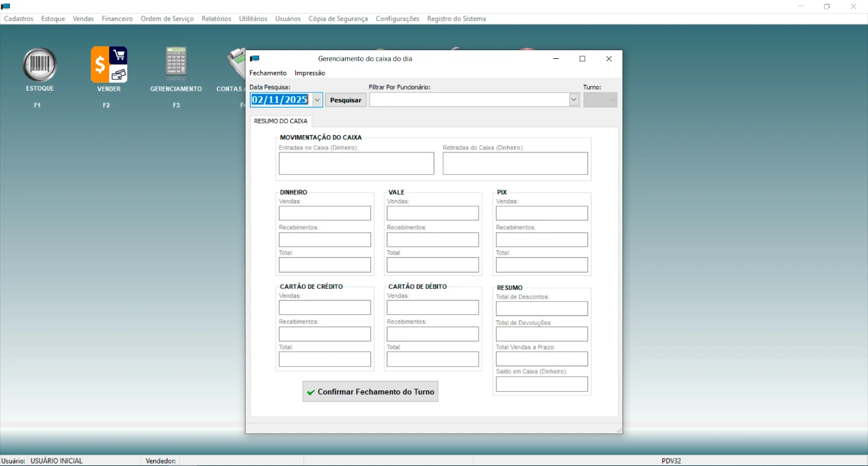Open the Impressão menu
This screenshot has height=466, width=868.
(309, 73)
